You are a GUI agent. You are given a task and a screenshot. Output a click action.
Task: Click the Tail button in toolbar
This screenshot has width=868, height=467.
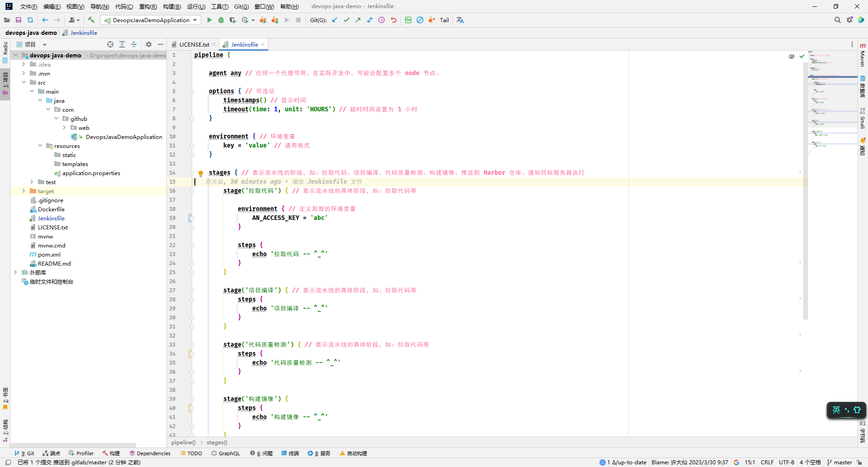point(444,20)
